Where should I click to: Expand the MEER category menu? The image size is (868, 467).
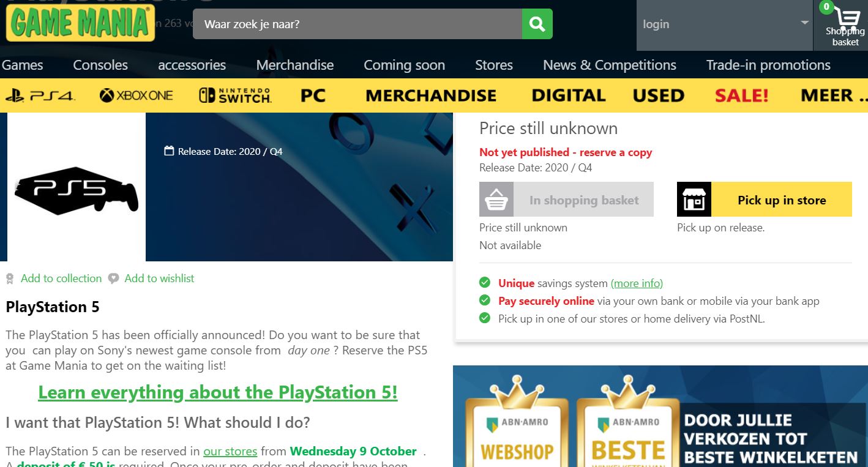[834, 95]
